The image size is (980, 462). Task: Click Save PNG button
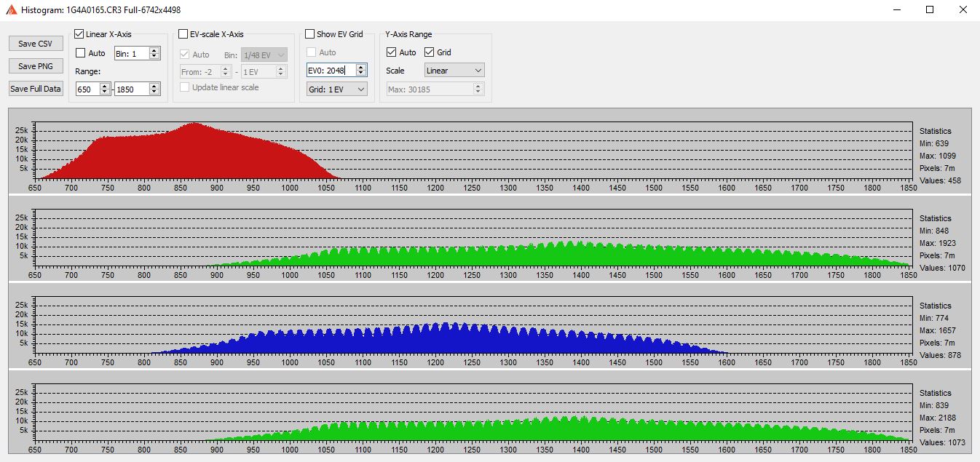click(36, 66)
